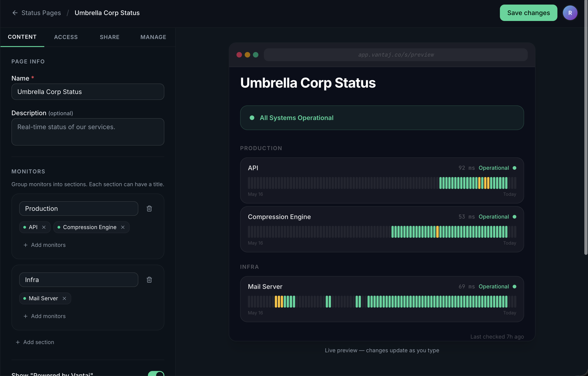Focus the Description text area
Viewport: 588px width, 376px height.
tap(88, 132)
